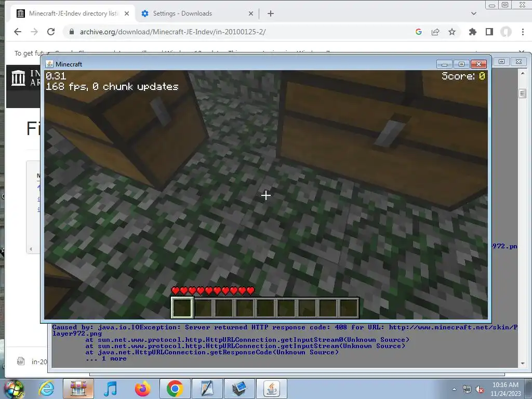Open Chrome tab search dropdown
Screen dimensions: 532x399
(x=474, y=14)
